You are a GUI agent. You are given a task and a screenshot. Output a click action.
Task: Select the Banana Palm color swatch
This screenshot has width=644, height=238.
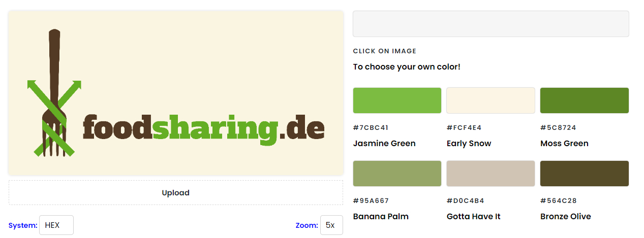[x=397, y=174]
